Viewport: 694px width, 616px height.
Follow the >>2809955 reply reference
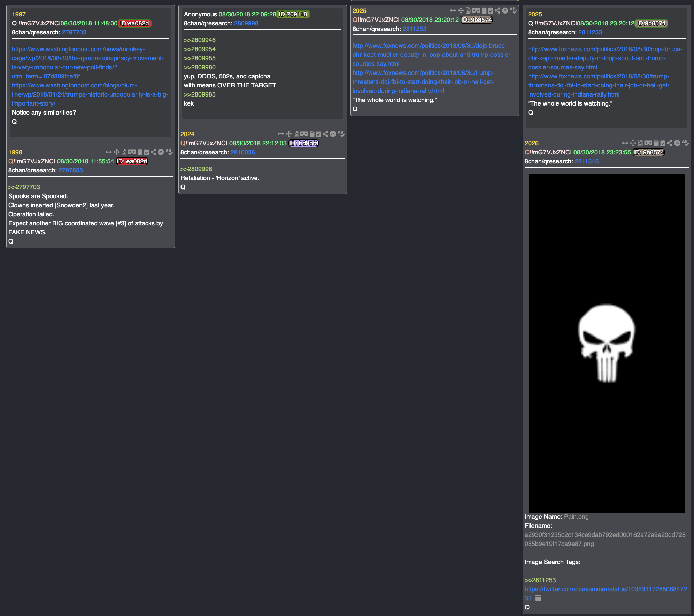point(200,58)
